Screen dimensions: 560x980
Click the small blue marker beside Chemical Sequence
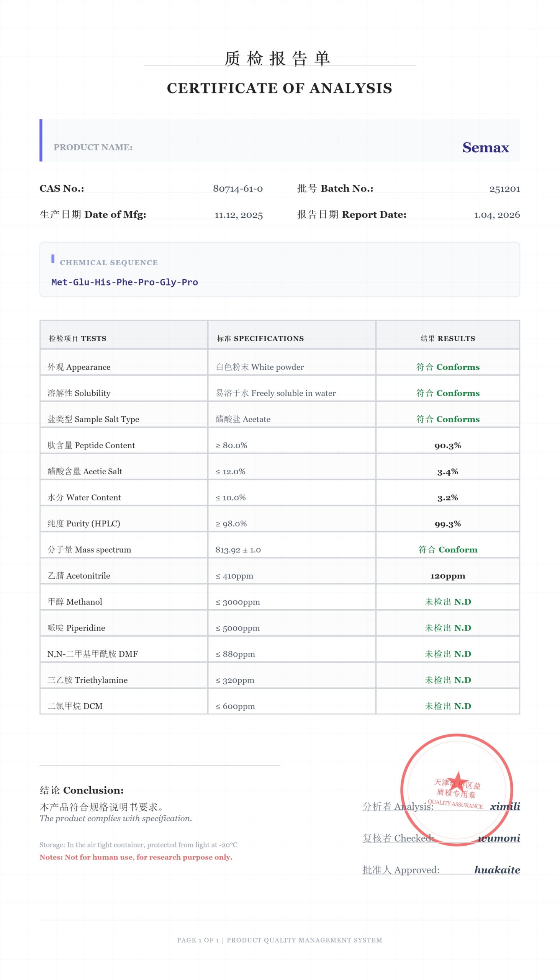(53, 259)
